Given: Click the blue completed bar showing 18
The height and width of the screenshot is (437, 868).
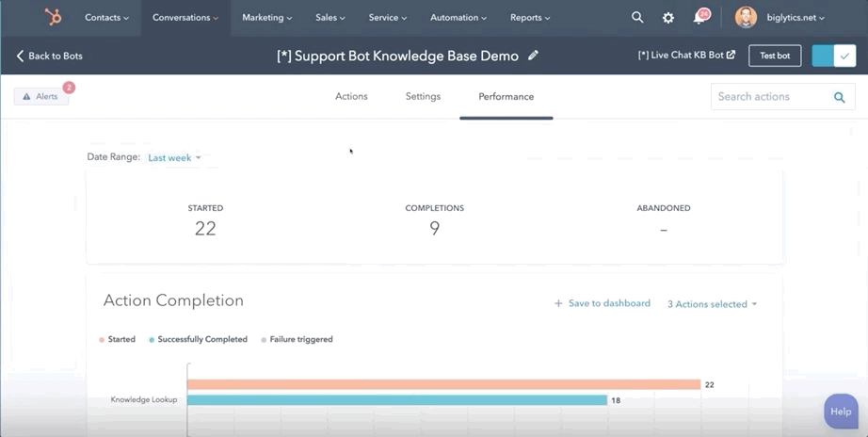Looking at the screenshot, I should pyautogui.click(x=397, y=400).
